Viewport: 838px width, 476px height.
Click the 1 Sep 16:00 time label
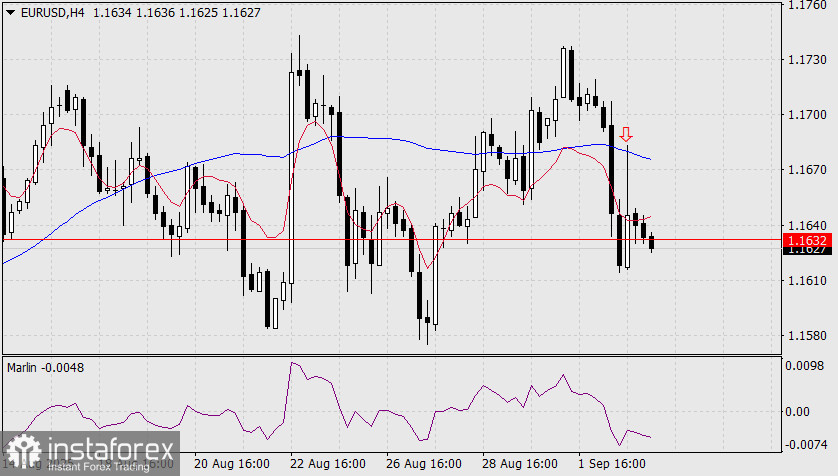point(611,463)
